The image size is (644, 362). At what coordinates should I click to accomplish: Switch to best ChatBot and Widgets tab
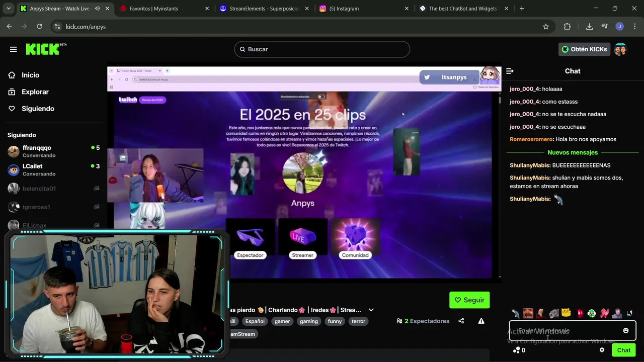pos(463,9)
